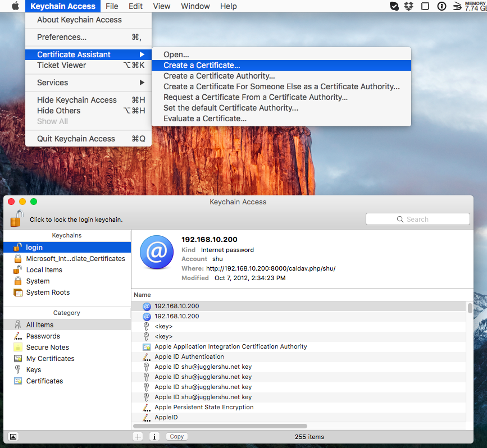The image size is (487, 448).
Task: Select the All Items category
Action: point(67,324)
